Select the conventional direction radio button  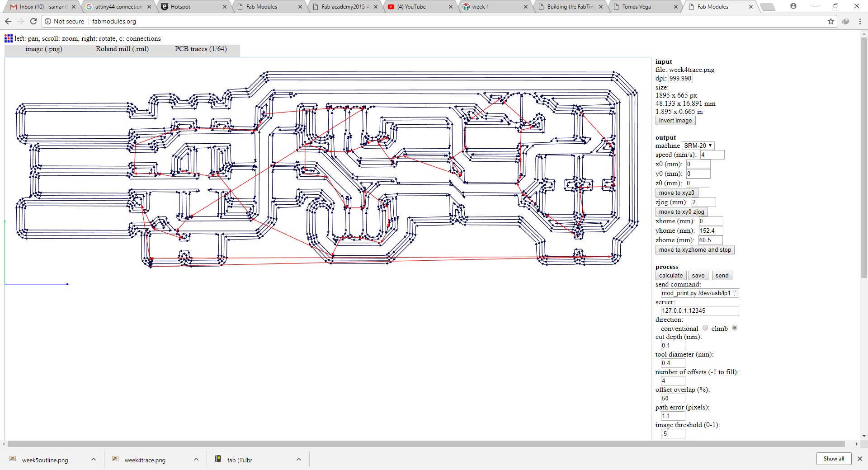705,328
